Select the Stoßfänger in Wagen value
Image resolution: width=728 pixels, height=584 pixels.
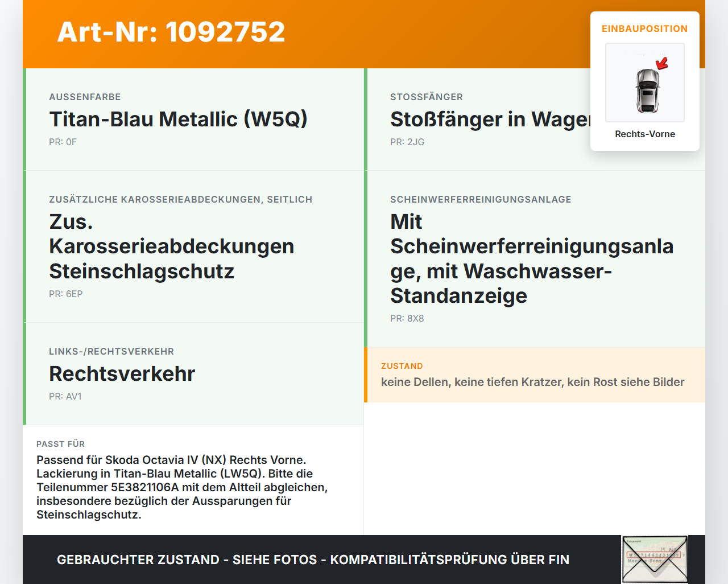pyautogui.click(x=491, y=119)
